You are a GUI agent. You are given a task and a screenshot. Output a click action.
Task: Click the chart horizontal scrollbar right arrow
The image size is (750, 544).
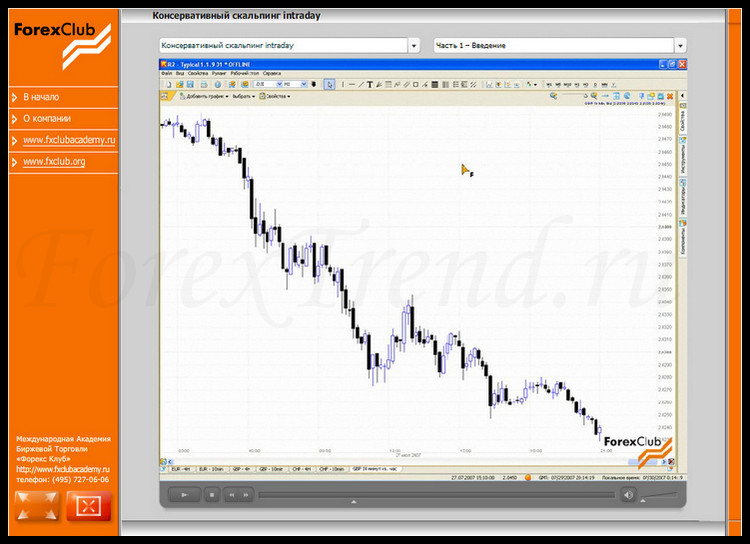coord(664,462)
